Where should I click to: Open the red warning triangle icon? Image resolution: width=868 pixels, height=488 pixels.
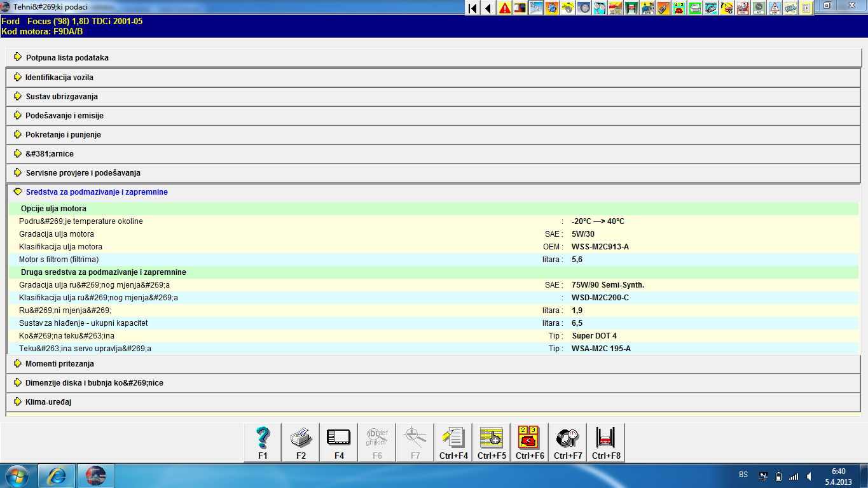point(504,8)
